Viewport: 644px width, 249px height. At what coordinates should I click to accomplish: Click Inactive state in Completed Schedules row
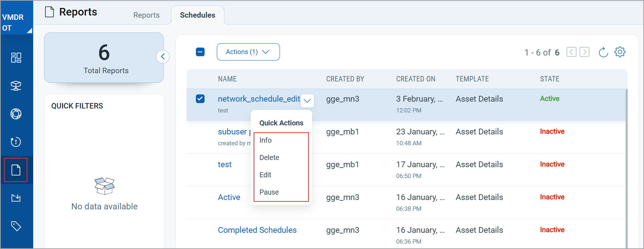click(552, 230)
